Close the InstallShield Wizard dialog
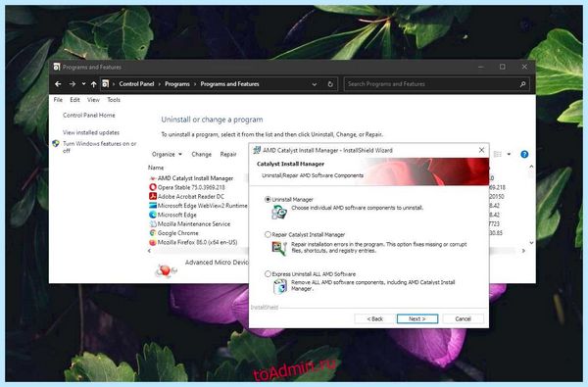This screenshot has height=387, width=588. click(481, 150)
